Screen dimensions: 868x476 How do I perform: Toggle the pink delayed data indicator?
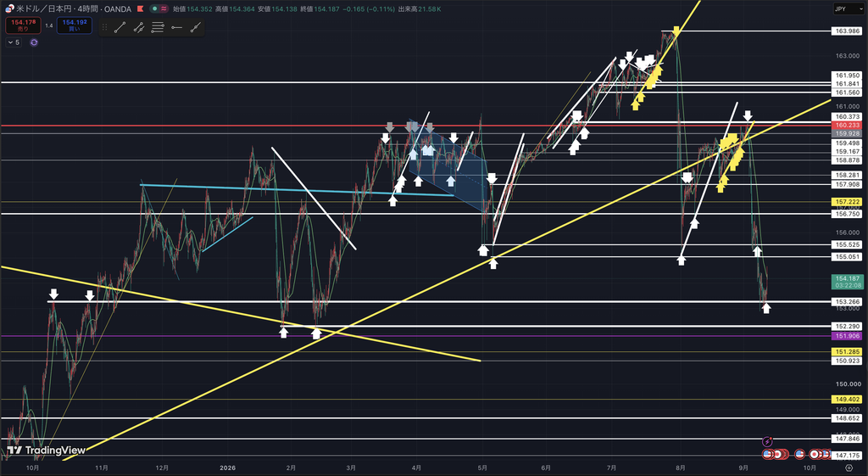(x=164, y=8)
